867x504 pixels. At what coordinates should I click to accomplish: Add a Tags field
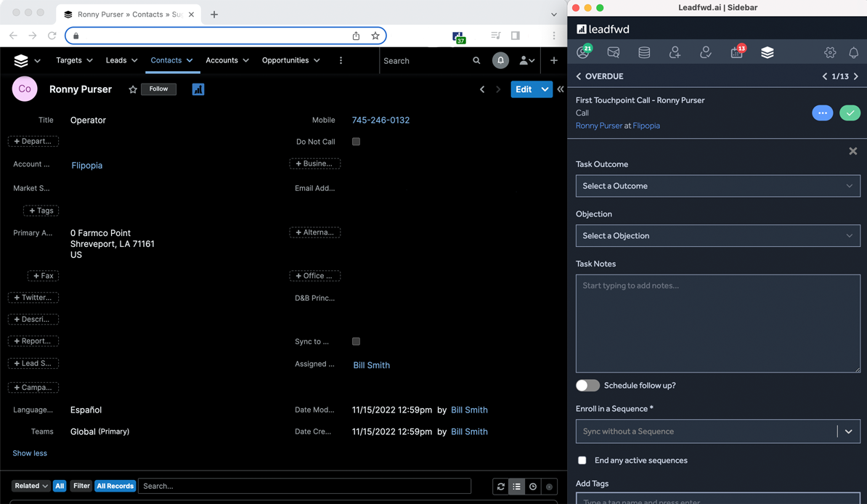click(x=41, y=211)
